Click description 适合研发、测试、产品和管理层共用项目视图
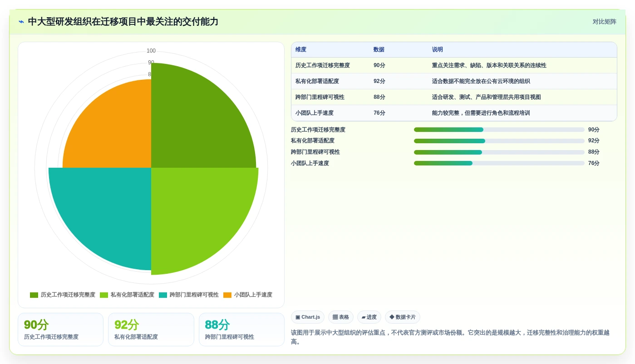The height and width of the screenshot is (364, 635). (487, 97)
